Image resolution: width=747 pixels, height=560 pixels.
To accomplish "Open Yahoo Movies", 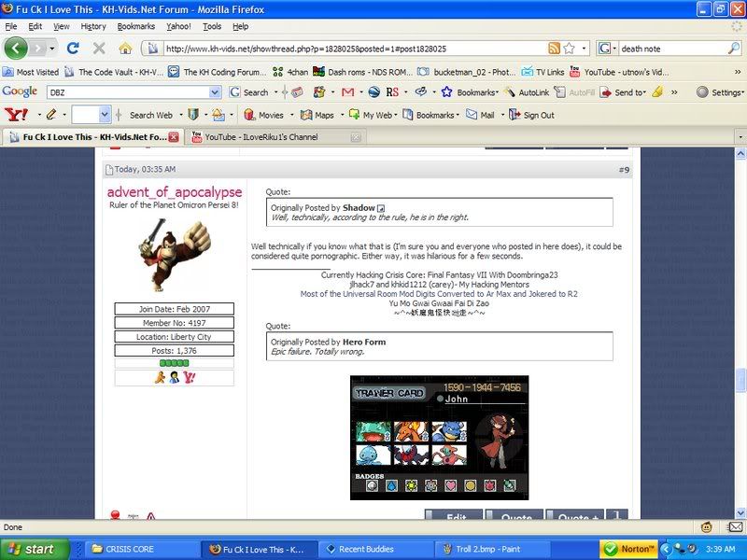I will coord(263,115).
